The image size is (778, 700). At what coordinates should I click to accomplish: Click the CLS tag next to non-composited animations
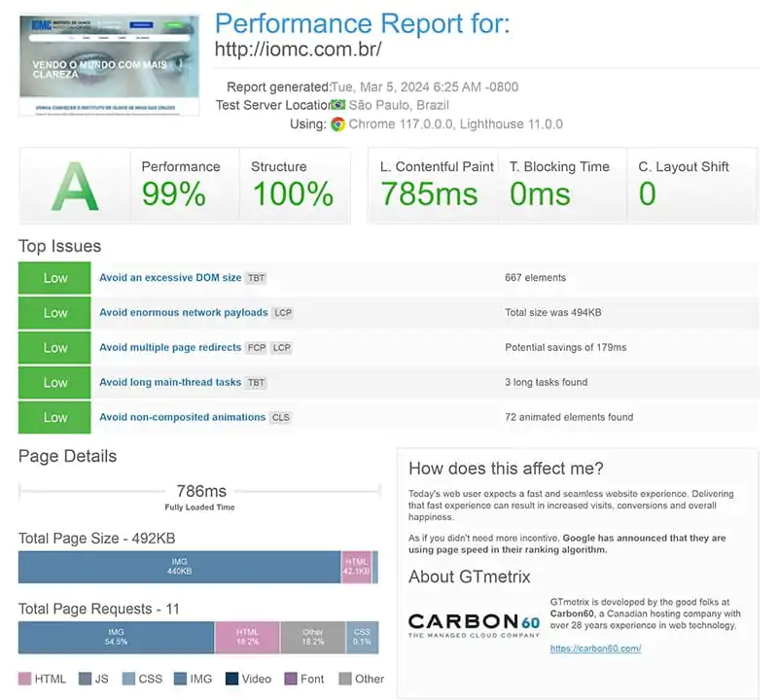pyautogui.click(x=280, y=418)
